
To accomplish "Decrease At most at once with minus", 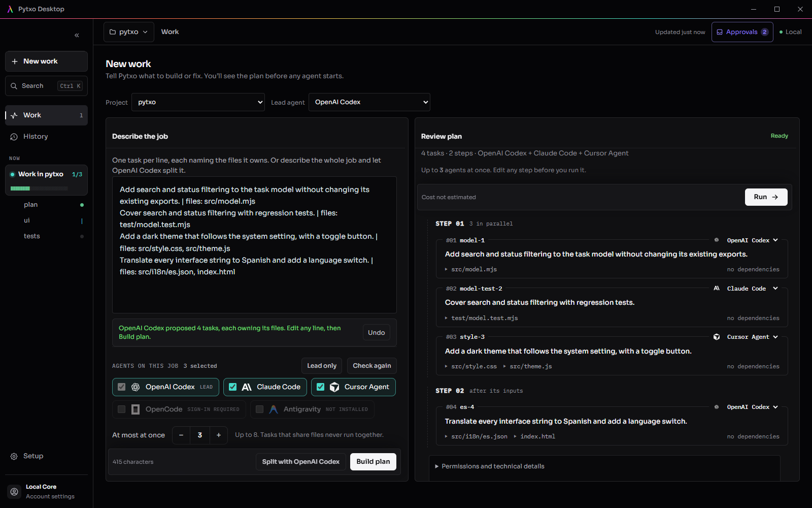I will click(181, 435).
